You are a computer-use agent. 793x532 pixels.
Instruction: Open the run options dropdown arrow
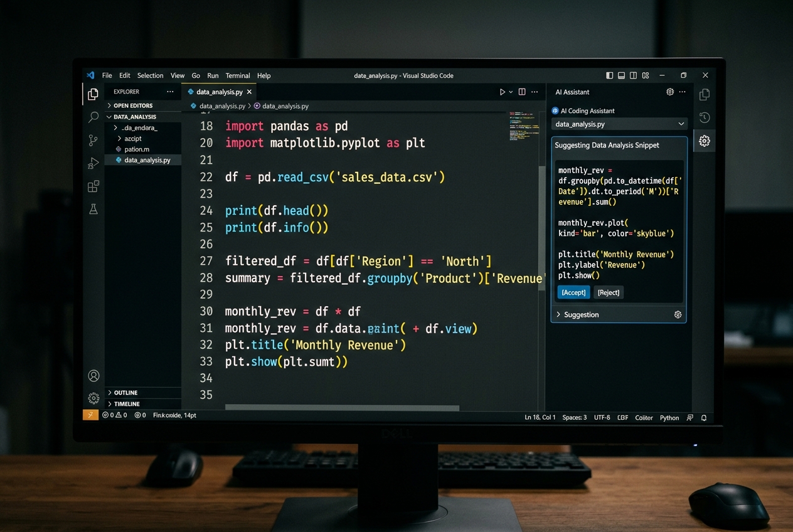(511, 92)
